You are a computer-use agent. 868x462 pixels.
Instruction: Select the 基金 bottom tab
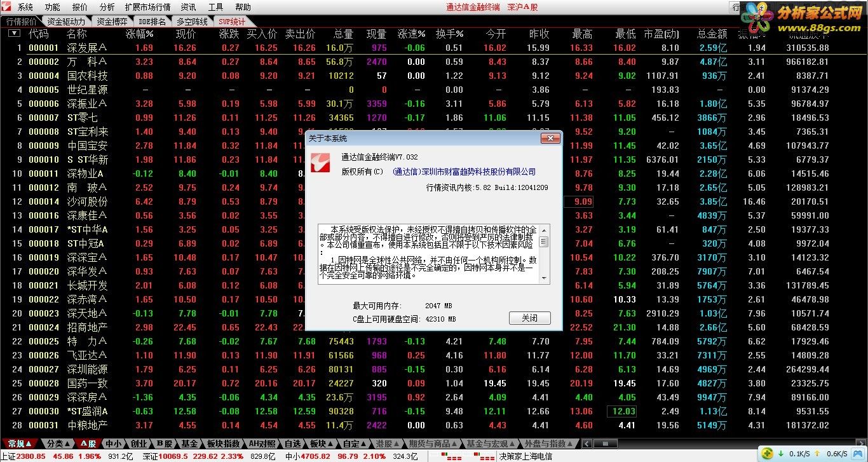tap(189, 444)
